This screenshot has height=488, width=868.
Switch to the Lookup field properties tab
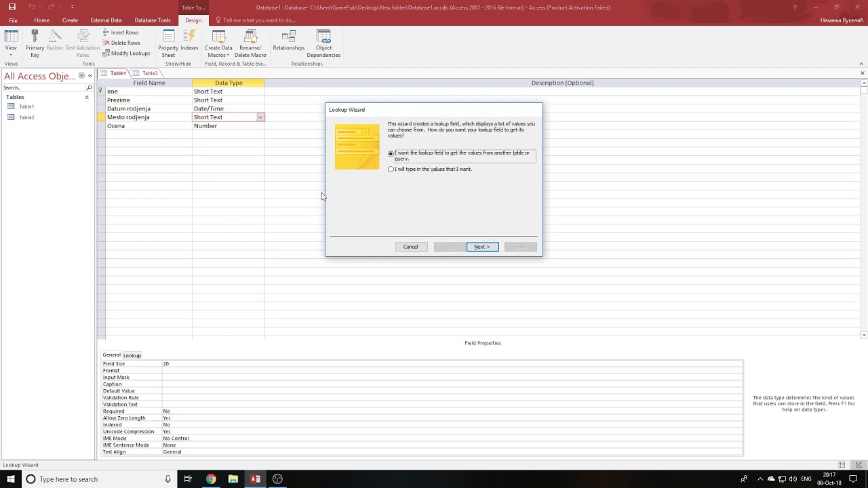click(132, 355)
